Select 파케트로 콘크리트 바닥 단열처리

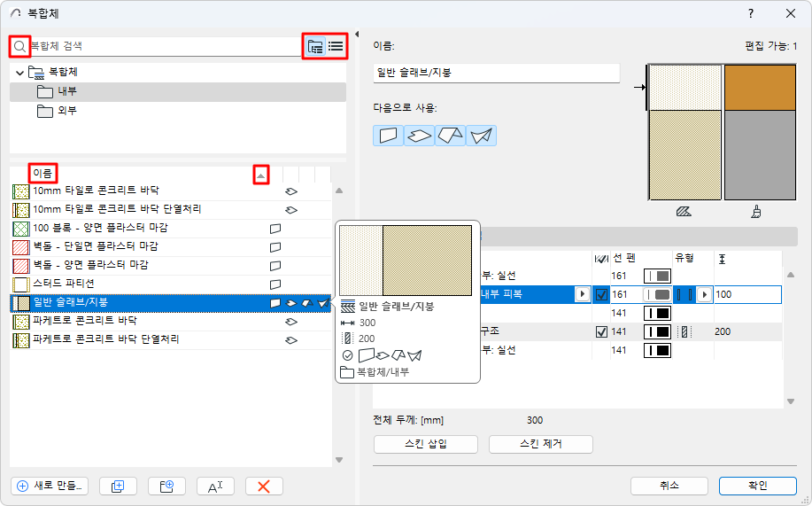(x=170, y=340)
